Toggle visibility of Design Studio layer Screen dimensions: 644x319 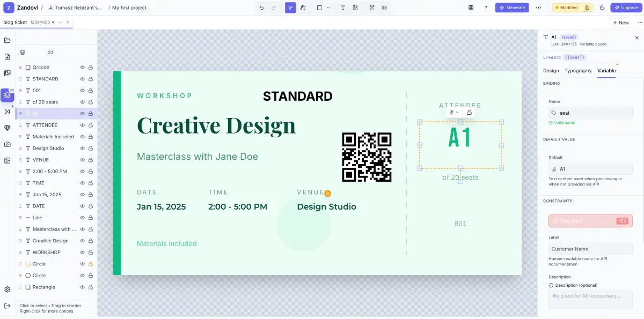point(83,149)
